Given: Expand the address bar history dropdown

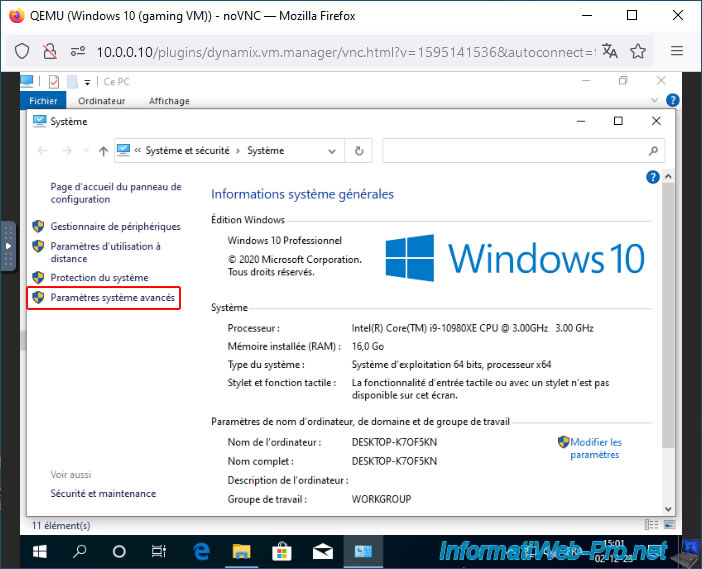Looking at the screenshot, I should [332, 151].
